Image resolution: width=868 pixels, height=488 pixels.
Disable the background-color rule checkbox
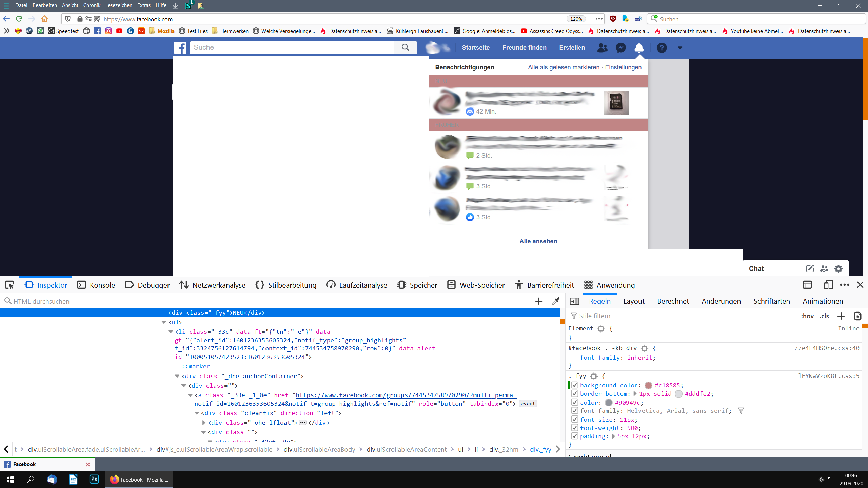[575, 385]
